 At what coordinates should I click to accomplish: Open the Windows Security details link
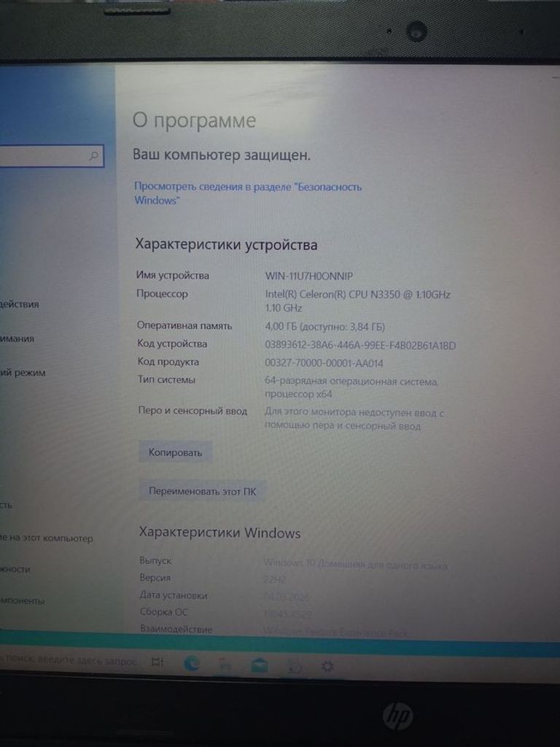[248, 193]
